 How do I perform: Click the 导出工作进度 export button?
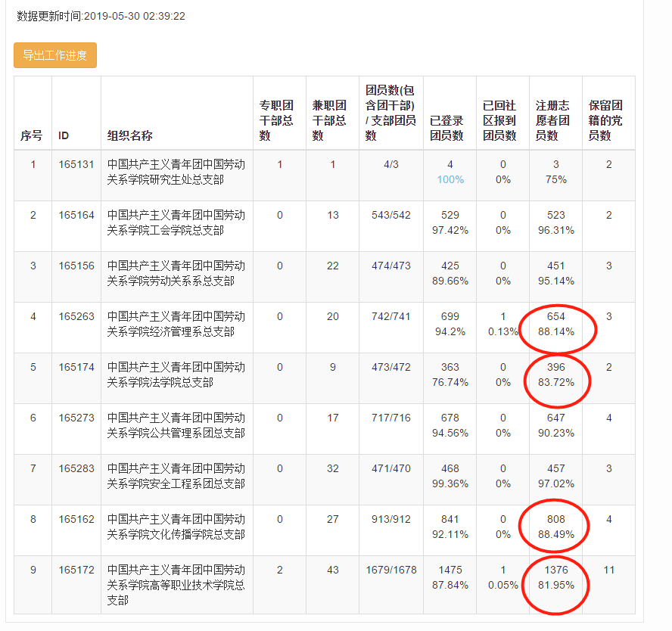click(54, 55)
